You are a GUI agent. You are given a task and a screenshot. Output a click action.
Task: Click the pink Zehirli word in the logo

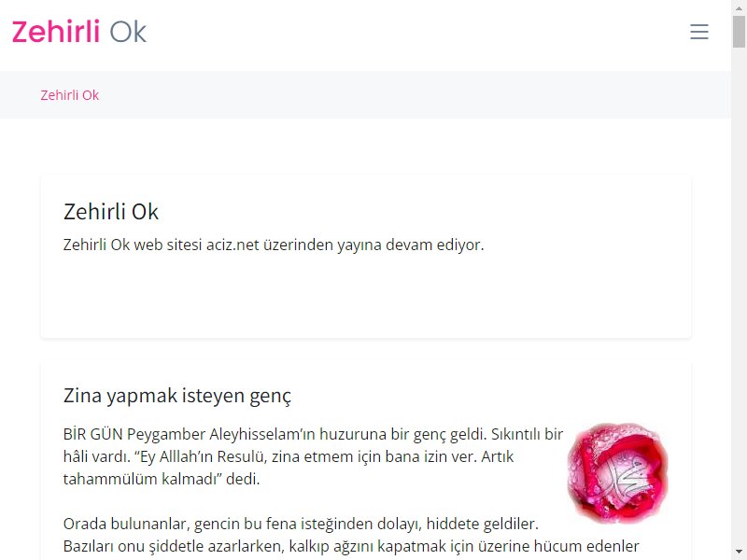click(56, 32)
